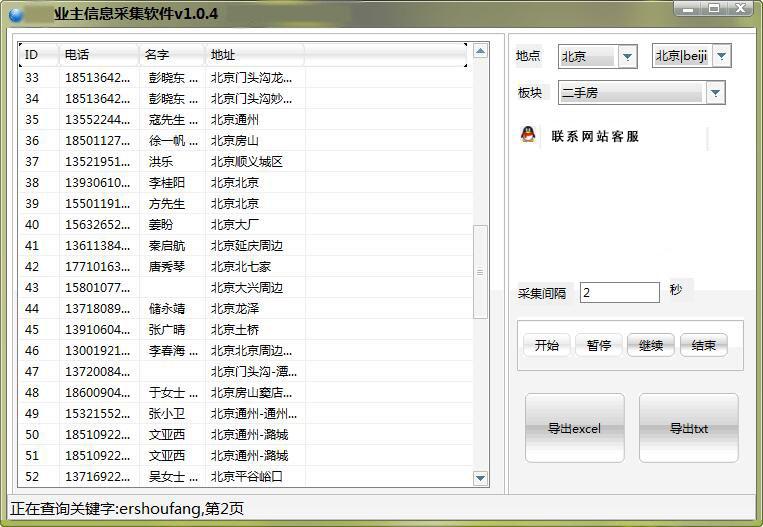Select phone 15801077... in row 43
763x527 pixels.
97,288
